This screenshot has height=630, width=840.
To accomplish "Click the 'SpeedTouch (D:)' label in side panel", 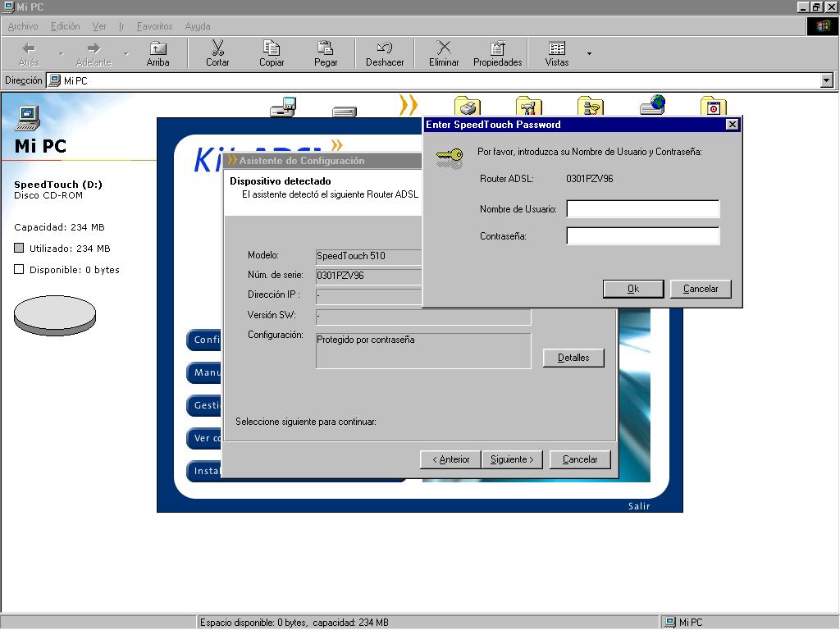I will (x=58, y=185).
